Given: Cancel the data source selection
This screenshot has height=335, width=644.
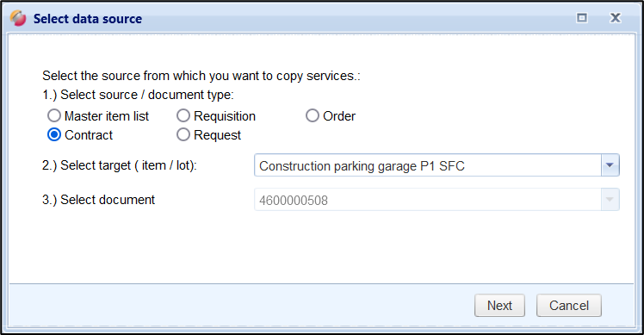Looking at the screenshot, I should tap(569, 306).
